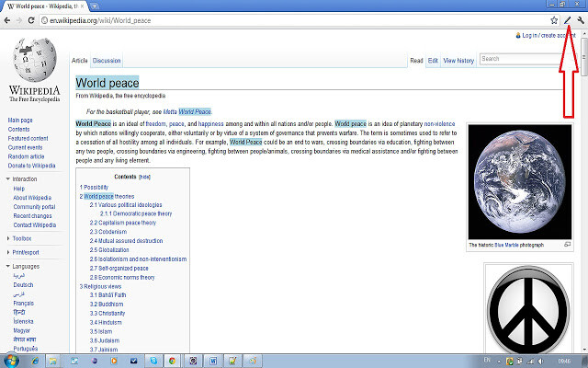588x368 pixels.
Task: Hide the Contents table via hide toggle
Action: point(144,176)
